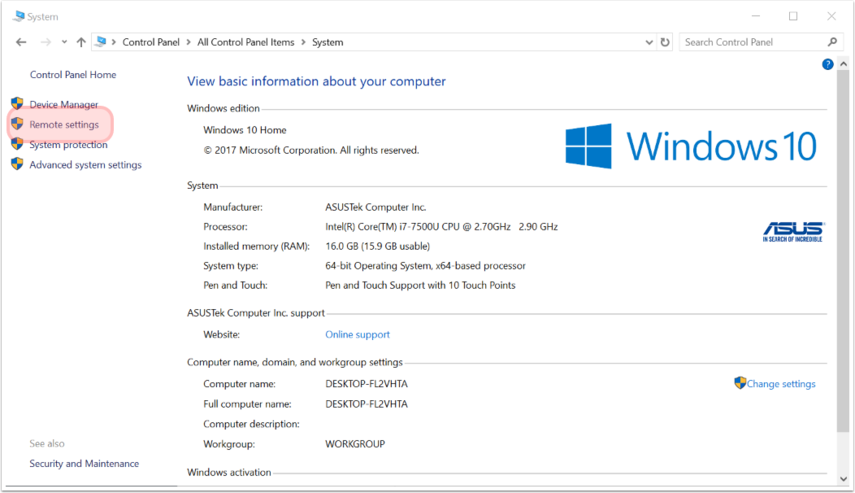The width and height of the screenshot is (855, 493).
Task: Close the System window
Action: coord(831,16)
